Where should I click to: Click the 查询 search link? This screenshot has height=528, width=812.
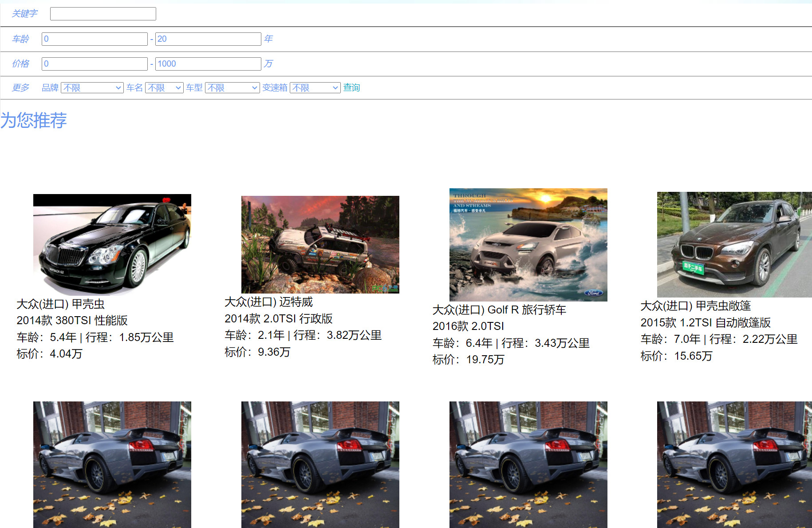click(x=351, y=87)
